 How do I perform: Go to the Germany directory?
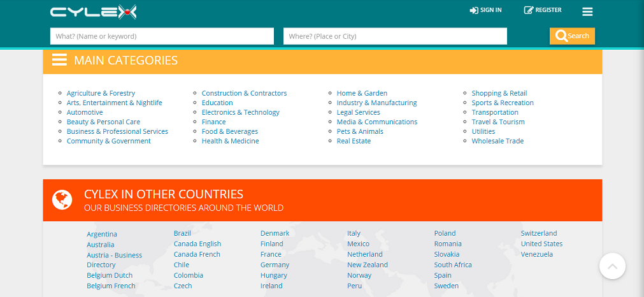[275, 264]
